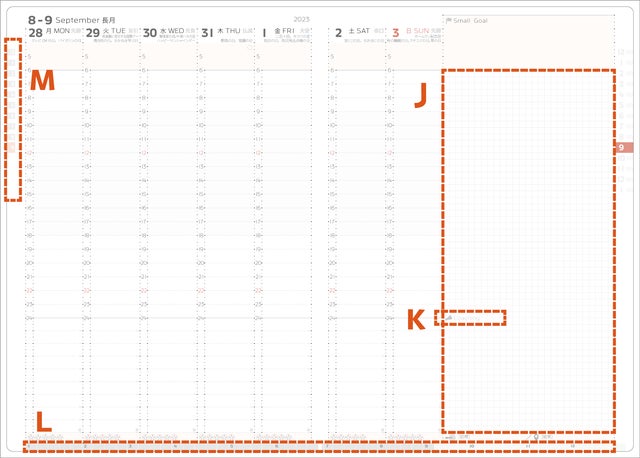Click the dashed time-scale strip beside M
This screenshot has width=640, height=458.
click(x=12, y=120)
